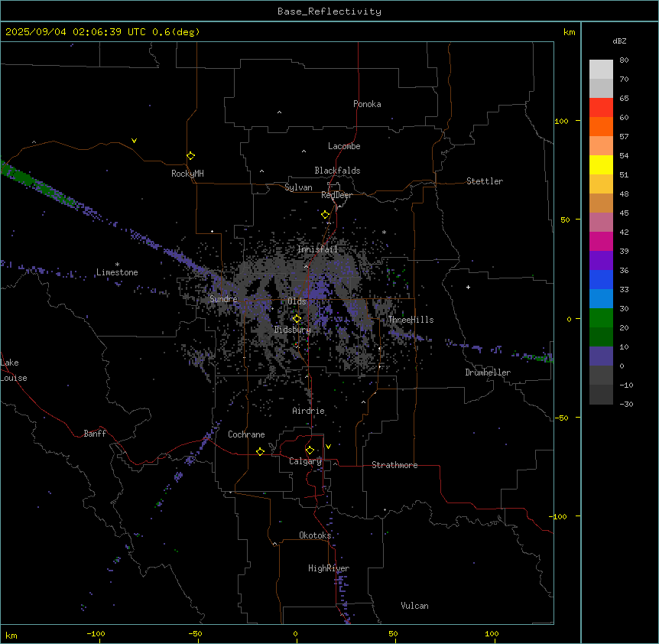Click the Didsbury label
Screen dimensions: 659x644
point(293,330)
